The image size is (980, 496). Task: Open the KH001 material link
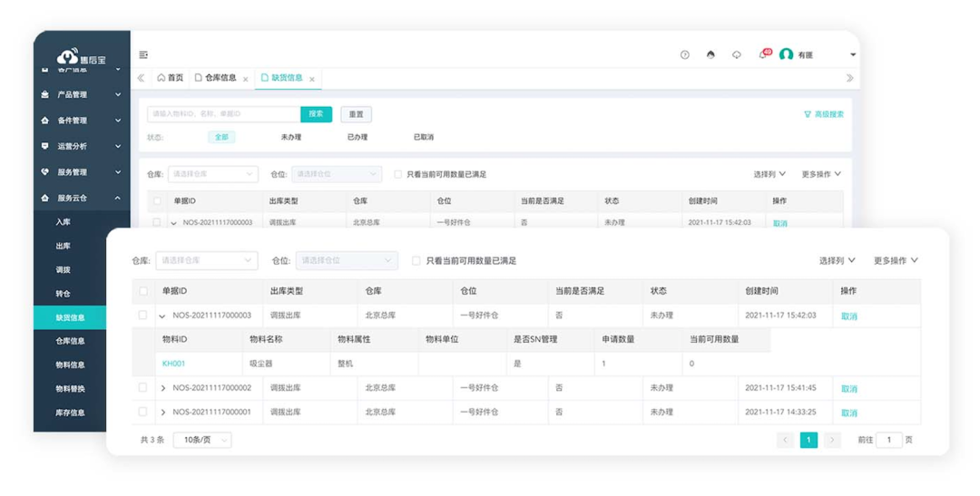coord(173,364)
